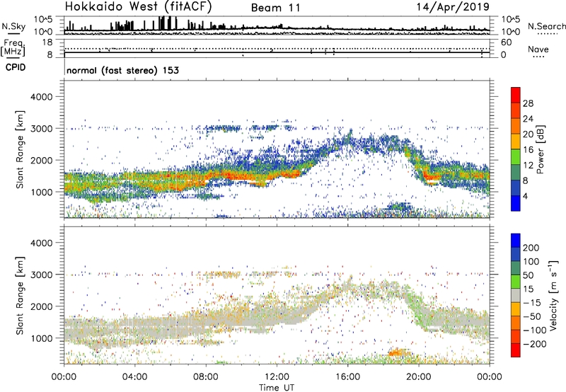Click the "12" label on Power colorbar
566x392 pixels.
tap(528, 165)
